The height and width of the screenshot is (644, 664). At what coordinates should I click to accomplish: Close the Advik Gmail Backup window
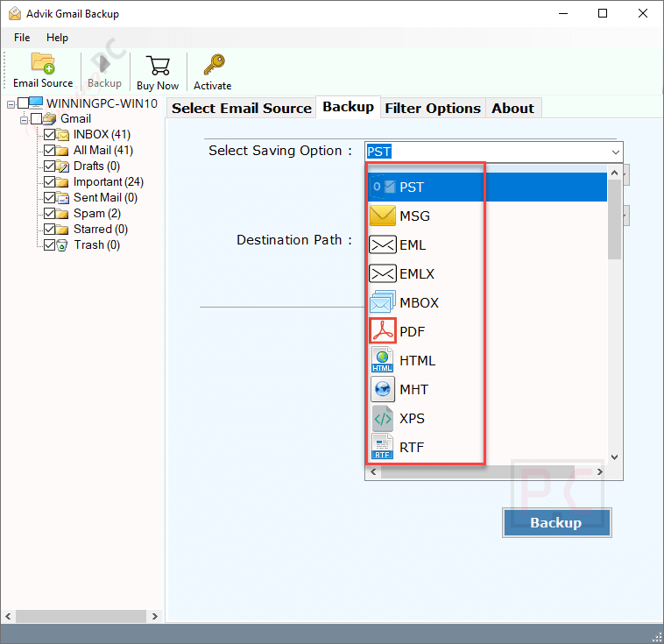[x=642, y=13]
